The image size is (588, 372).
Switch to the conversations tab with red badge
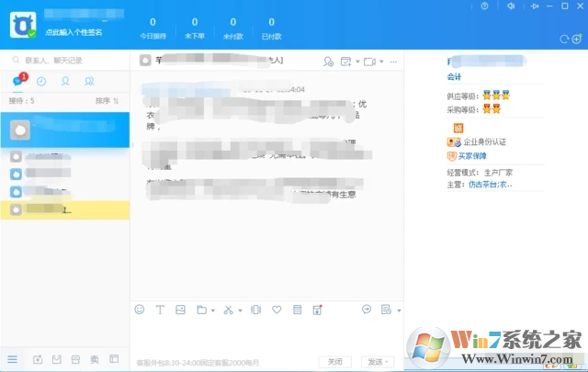tap(18, 81)
